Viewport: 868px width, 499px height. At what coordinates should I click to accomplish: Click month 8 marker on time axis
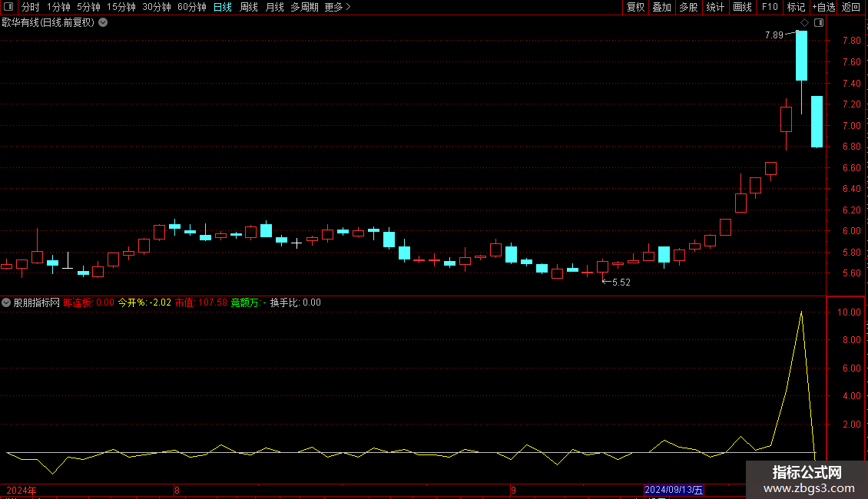click(177, 490)
